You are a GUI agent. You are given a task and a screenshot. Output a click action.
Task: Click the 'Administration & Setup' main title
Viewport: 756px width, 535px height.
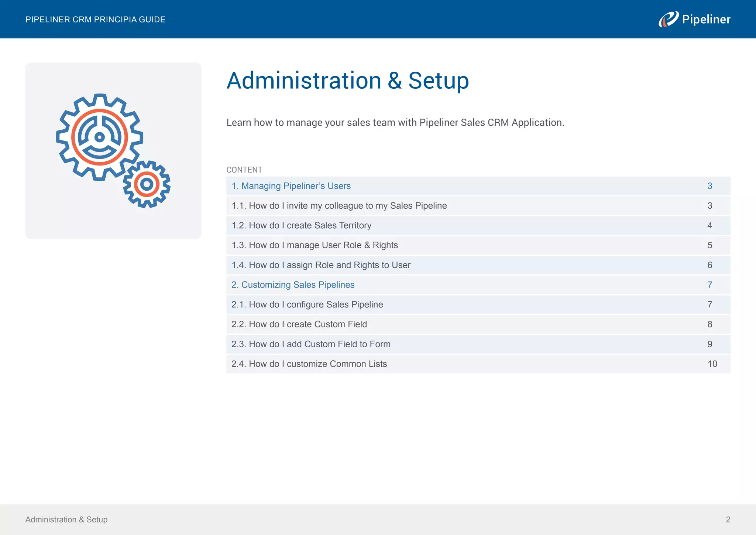[x=347, y=81]
